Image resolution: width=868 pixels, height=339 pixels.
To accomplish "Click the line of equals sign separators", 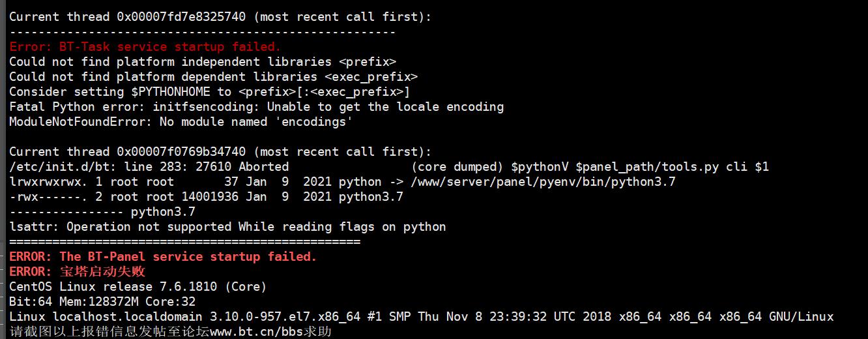I will (184, 242).
